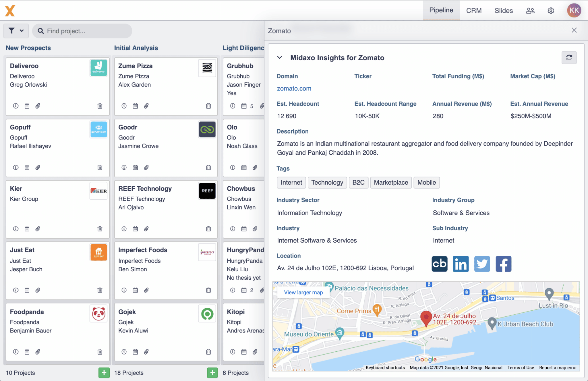Open the settings gear icon
This screenshot has height=381, width=588.
pos(551,11)
